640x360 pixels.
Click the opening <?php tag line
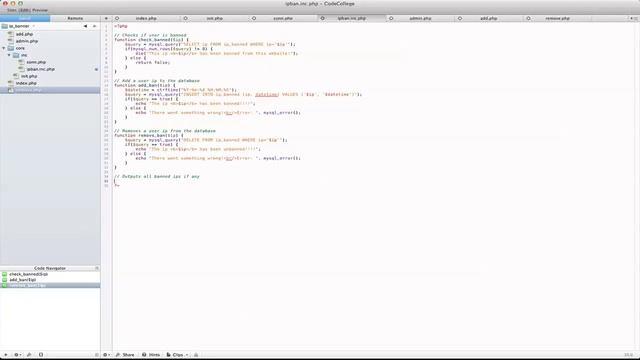[121, 26]
